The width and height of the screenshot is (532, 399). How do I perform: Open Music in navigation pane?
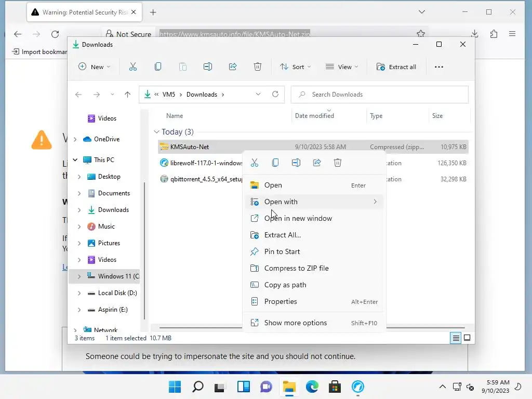(x=106, y=227)
